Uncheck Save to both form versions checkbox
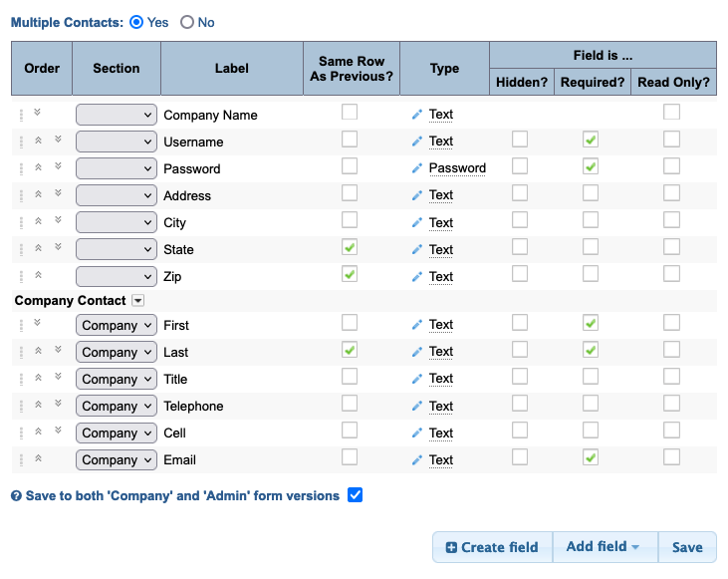728x579 pixels. (x=356, y=495)
